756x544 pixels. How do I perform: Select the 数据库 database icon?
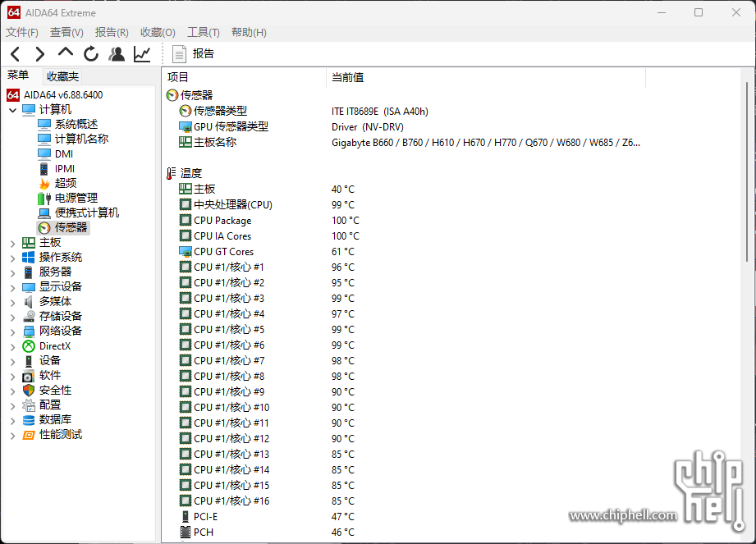point(29,420)
